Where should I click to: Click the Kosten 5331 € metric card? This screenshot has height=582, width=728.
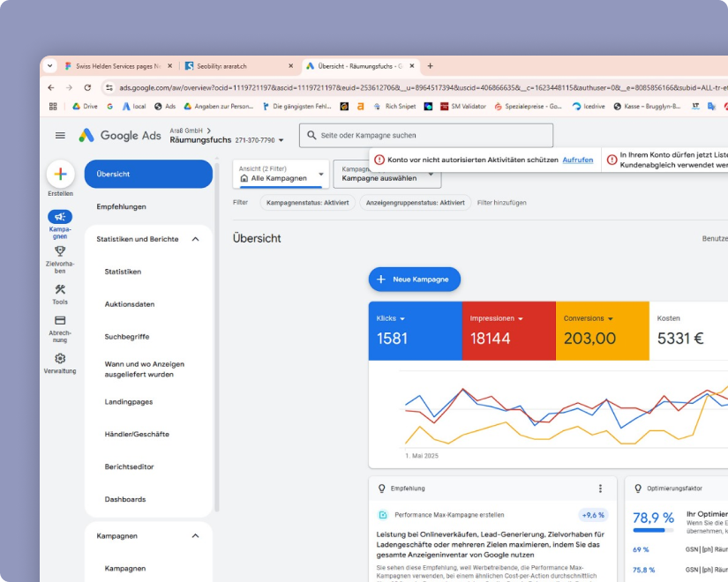point(688,331)
